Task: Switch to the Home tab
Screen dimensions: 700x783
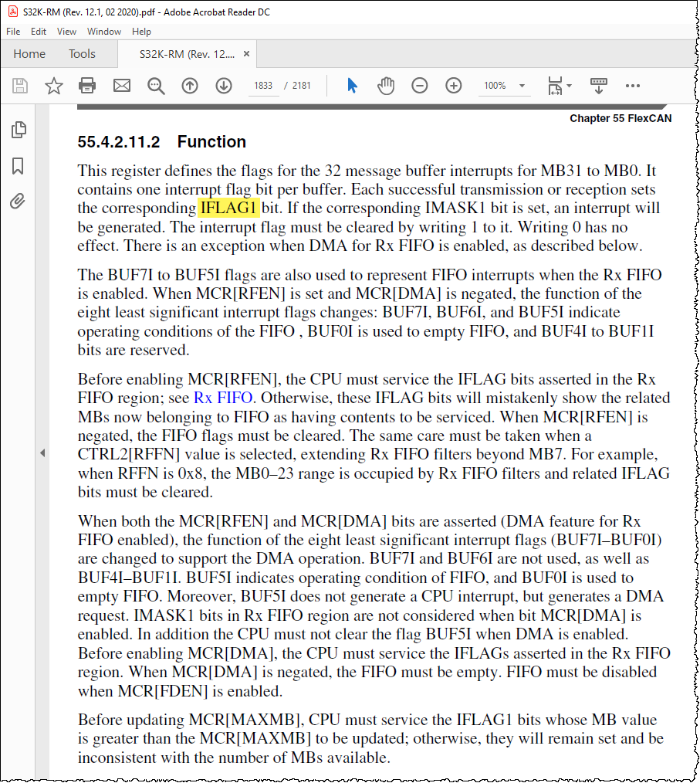Action: (x=29, y=53)
